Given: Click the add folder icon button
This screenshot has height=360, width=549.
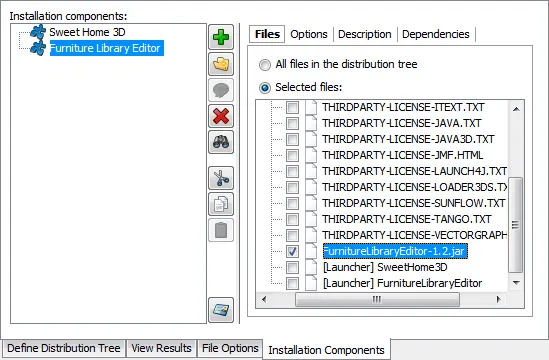Looking at the screenshot, I should click(221, 64).
